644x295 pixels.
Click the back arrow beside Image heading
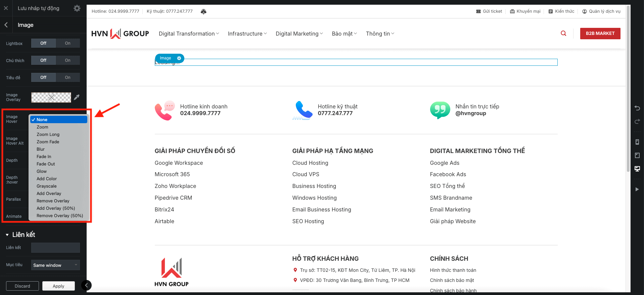pyautogui.click(x=6, y=25)
